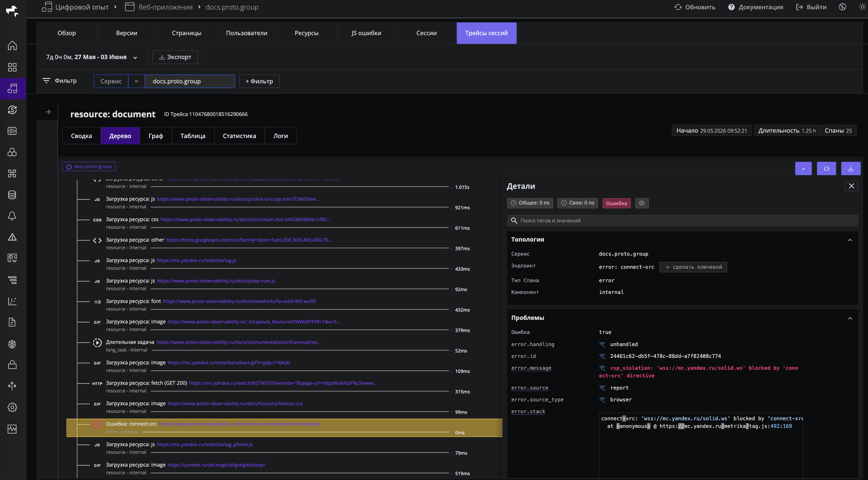Expand the side panel with the arrow
The width and height of the screenshot is (868, 480).
coord(48,112)
